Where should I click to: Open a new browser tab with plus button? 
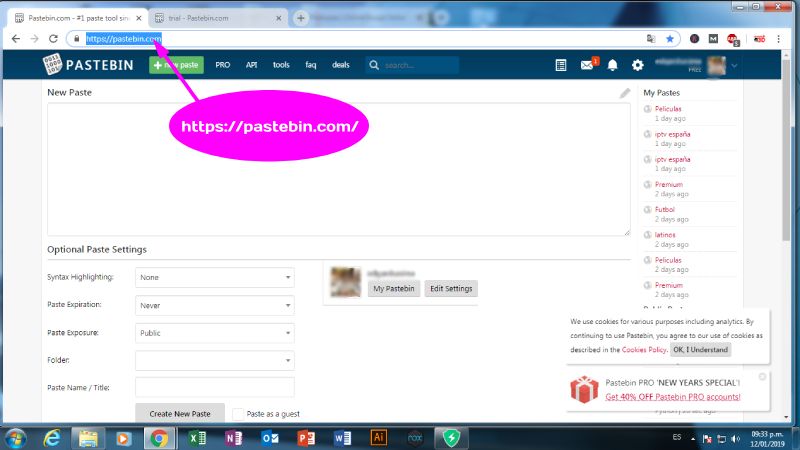tap(301, 18)
